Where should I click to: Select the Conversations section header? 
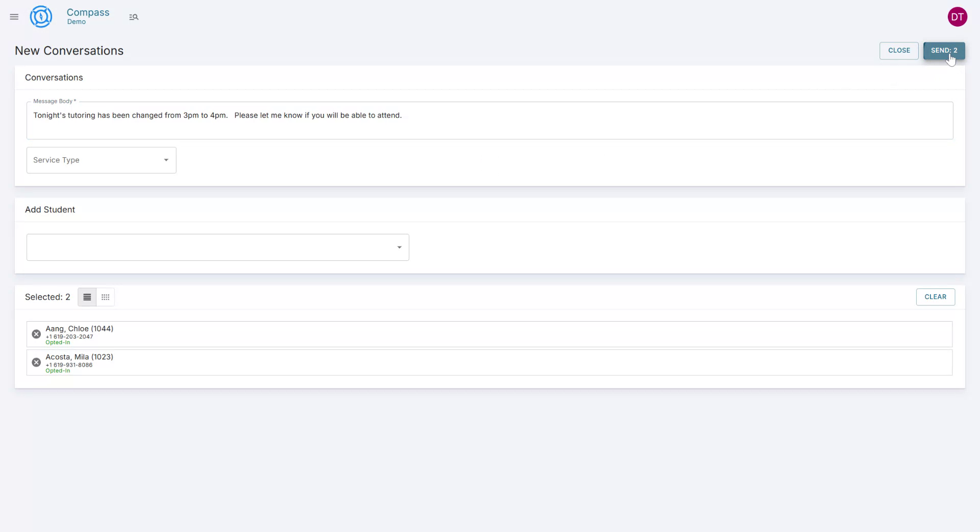pos(54,77)
